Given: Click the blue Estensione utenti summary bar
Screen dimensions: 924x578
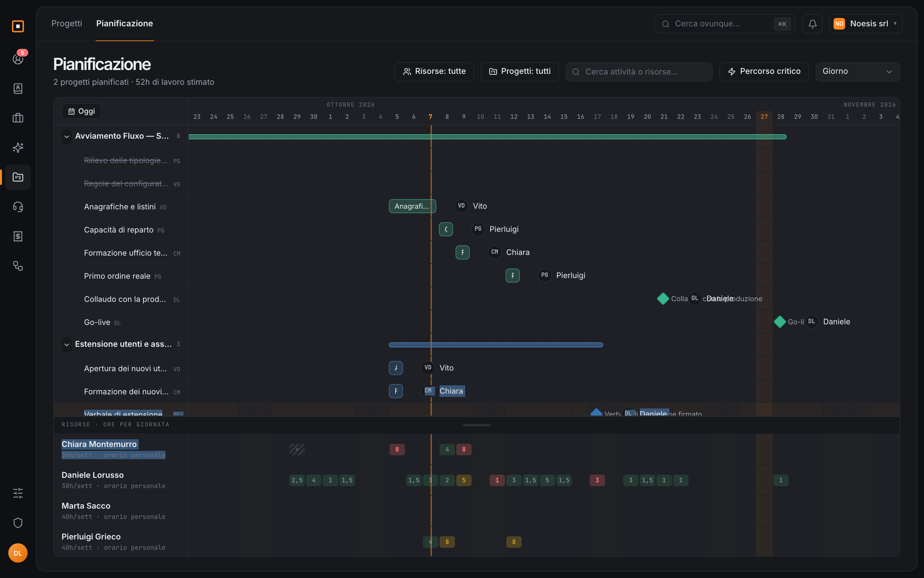Looking at the screenshot, I should point(496,345).
